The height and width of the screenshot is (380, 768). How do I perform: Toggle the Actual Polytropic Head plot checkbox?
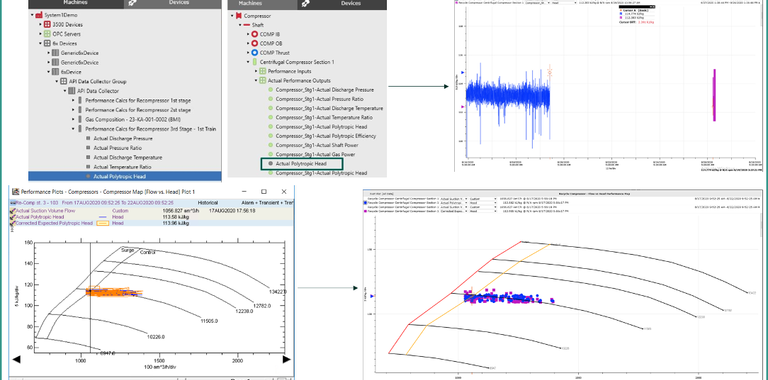[x=13, y=217]
